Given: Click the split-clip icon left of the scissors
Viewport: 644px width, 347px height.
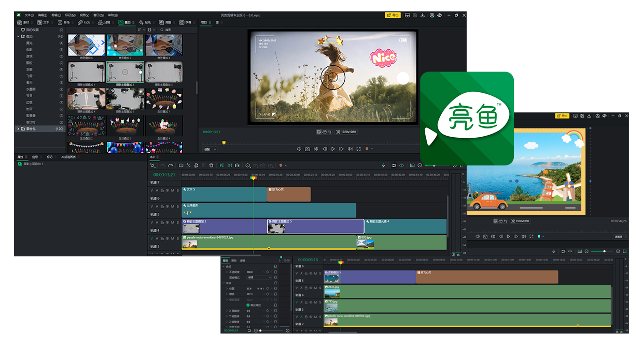Looking at the screenshot, I should click(x=181, y=166).
